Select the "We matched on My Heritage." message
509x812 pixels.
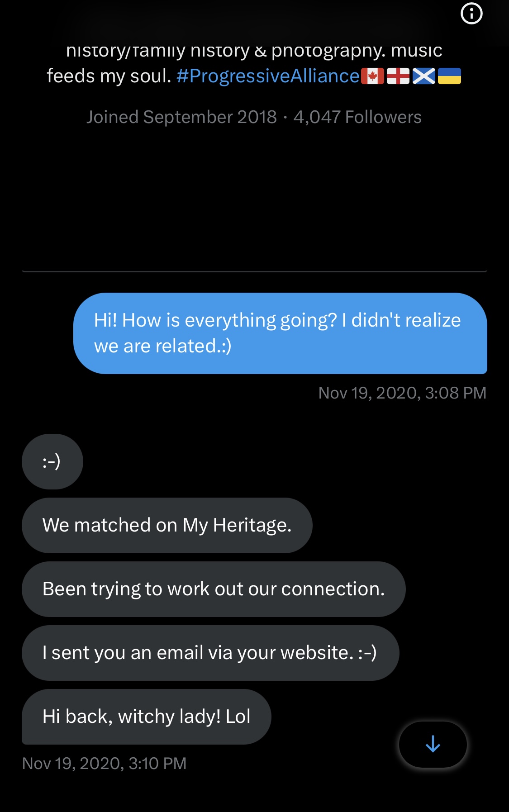166,525
